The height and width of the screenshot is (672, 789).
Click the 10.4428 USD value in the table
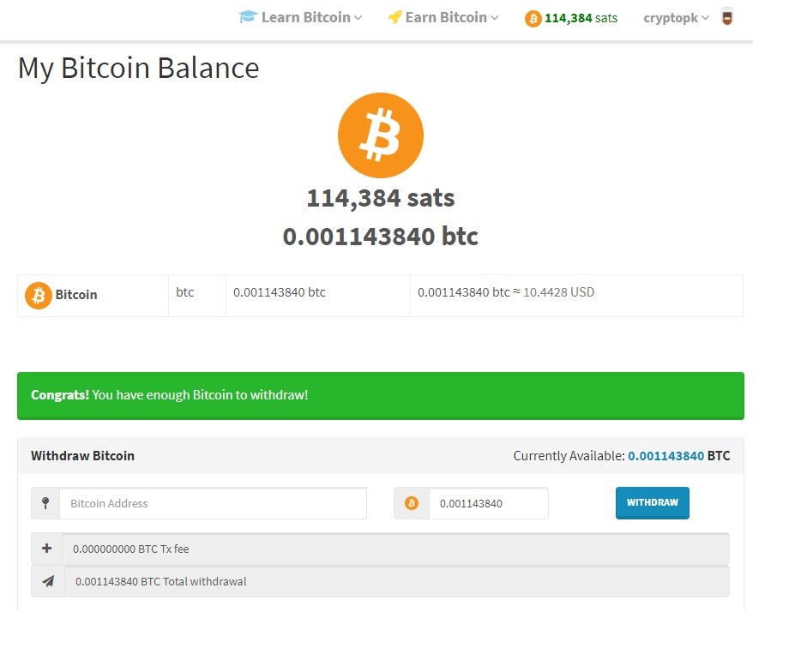point(558,292)
